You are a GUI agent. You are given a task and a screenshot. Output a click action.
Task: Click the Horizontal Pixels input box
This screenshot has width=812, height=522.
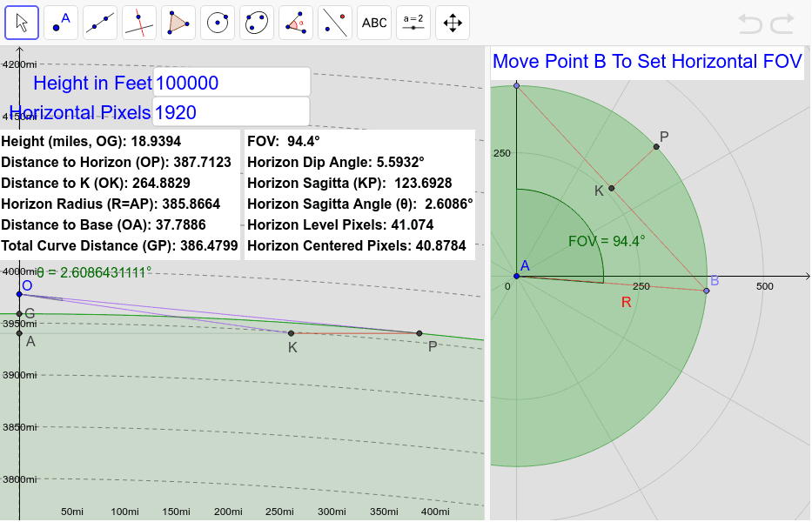(231, 111)
